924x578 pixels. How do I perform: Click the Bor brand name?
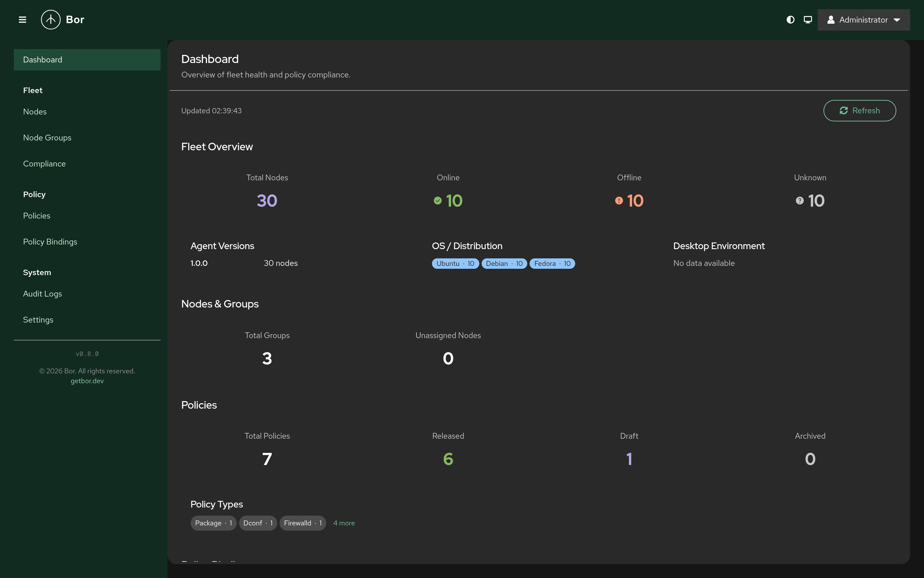pyautogui.click(x=75, y=19)
